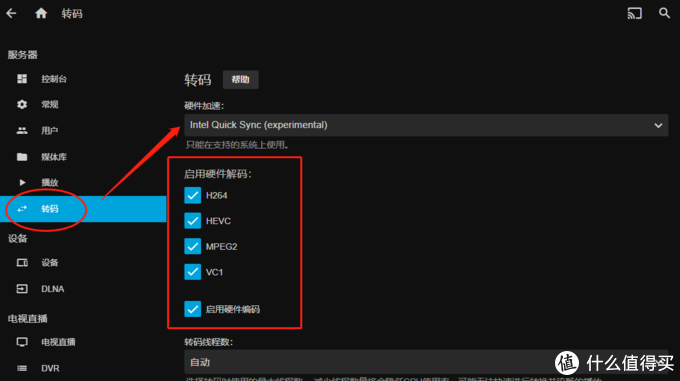Toggle the 启用硬件编码 checkbox
This screenshot has height=381, width=680.
click(x=193, y=309)
